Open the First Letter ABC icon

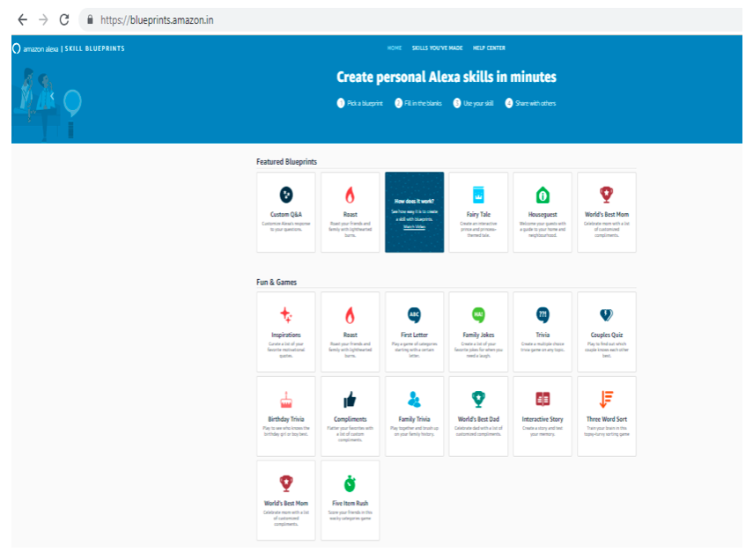(414, 315)
